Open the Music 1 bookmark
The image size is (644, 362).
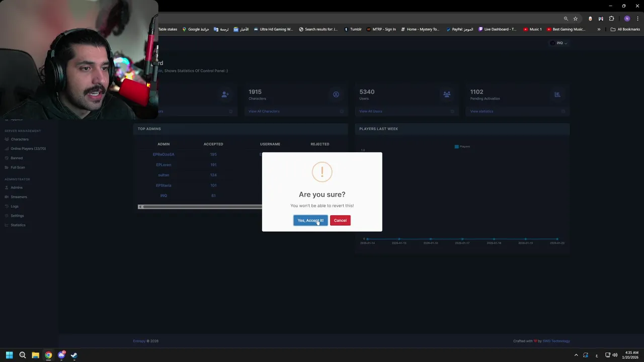point(532,29)
